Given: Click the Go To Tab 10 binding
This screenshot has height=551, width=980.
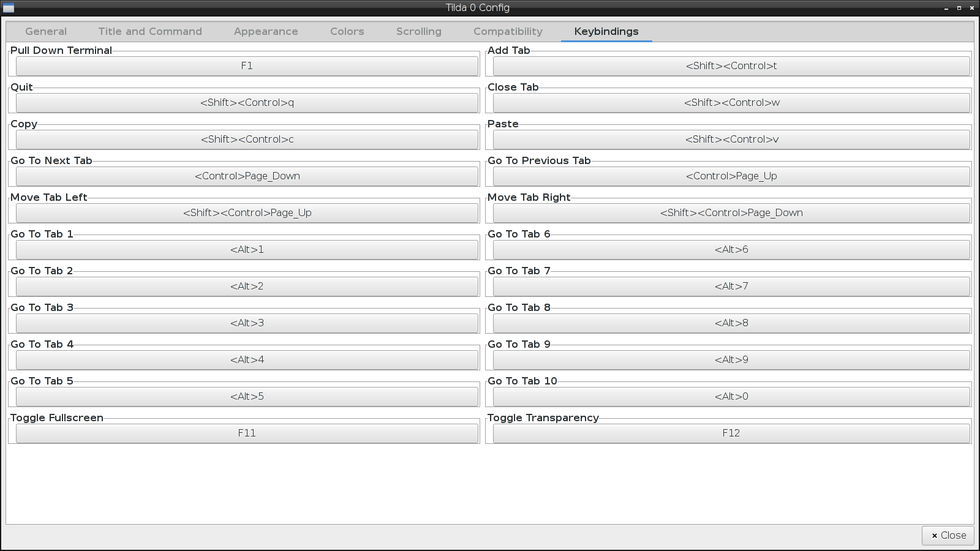Looking at the screenshot, I should coord(731,397).
